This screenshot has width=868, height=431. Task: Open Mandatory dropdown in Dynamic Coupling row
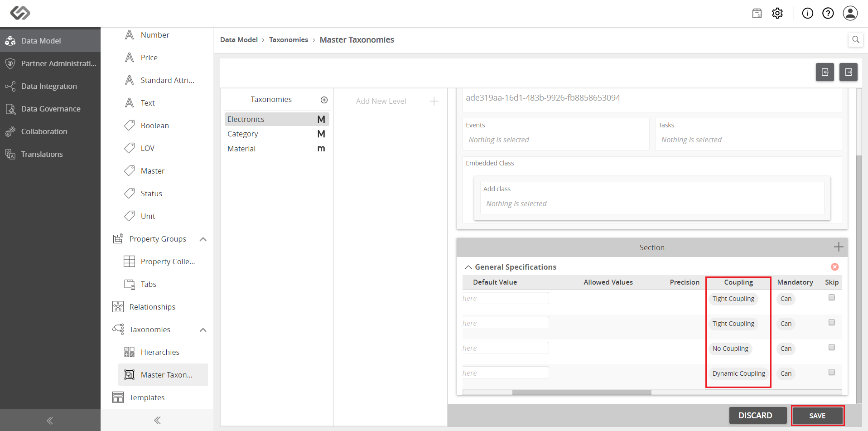[x=786, y=373]
